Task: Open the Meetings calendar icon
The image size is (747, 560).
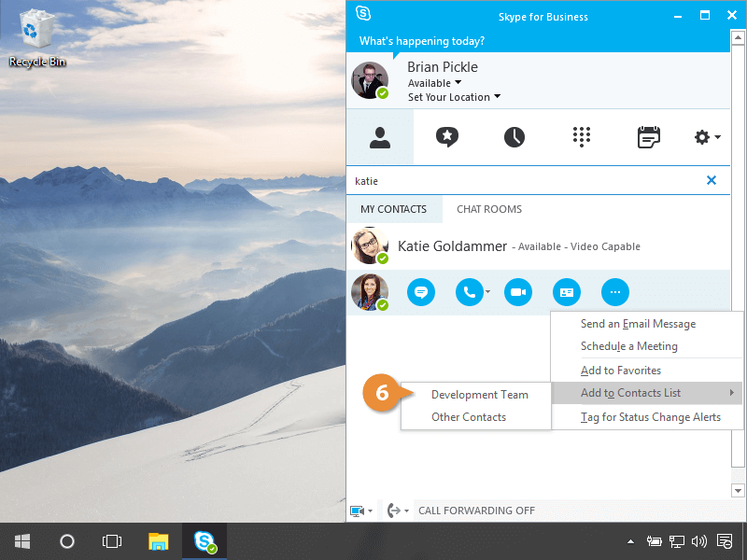Action: 648,137
